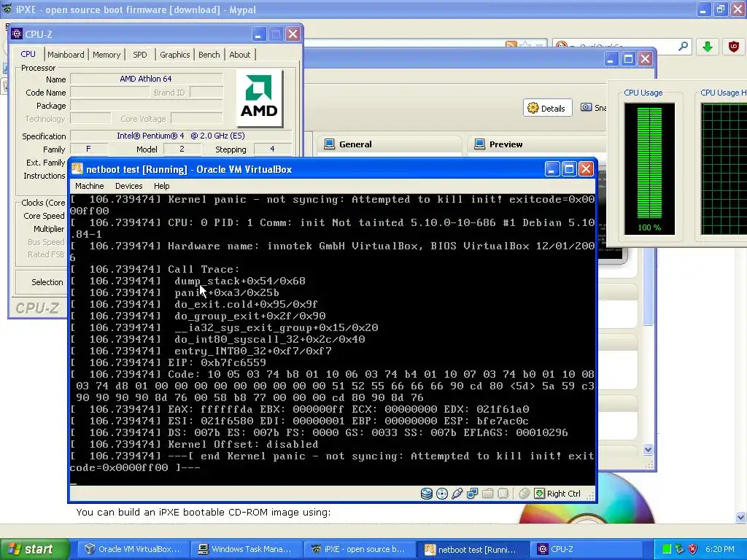Click the green downloads arrow in Mypal toolbar
Screen dimensions: 747x560
point(708,46)
